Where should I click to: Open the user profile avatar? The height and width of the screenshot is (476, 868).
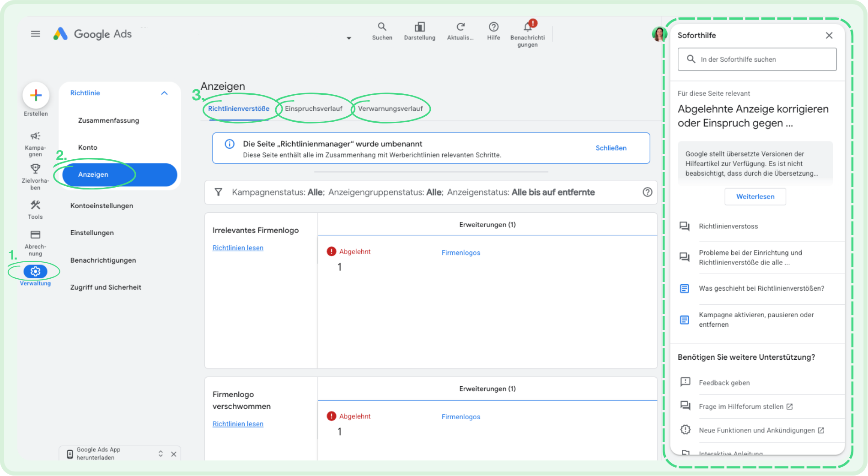point(659,34)
